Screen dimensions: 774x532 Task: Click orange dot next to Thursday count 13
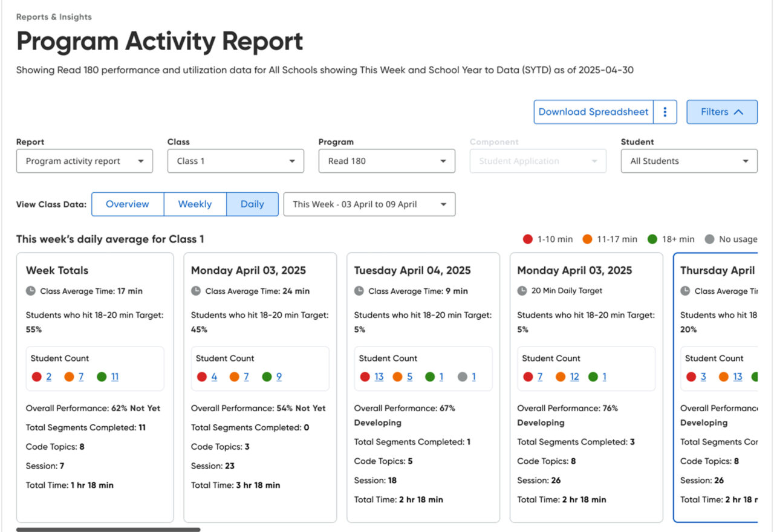[x=724, y=377]
